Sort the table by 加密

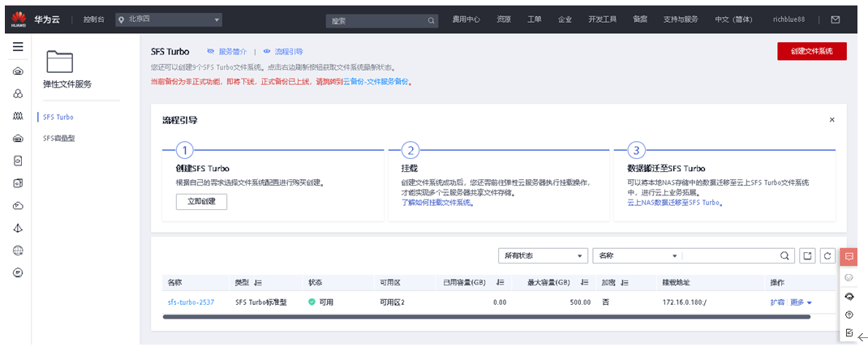[625, 282]
